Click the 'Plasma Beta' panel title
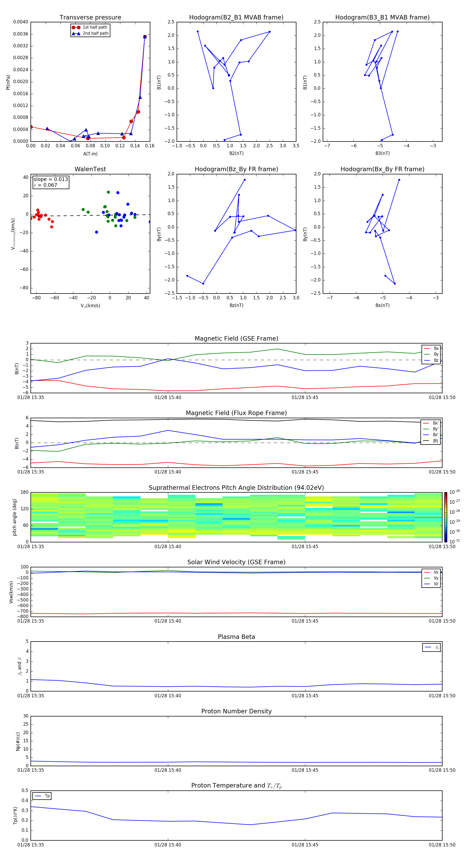Image resolution: width=473 pixels, height=868 pixels. [x=236, y=637]
